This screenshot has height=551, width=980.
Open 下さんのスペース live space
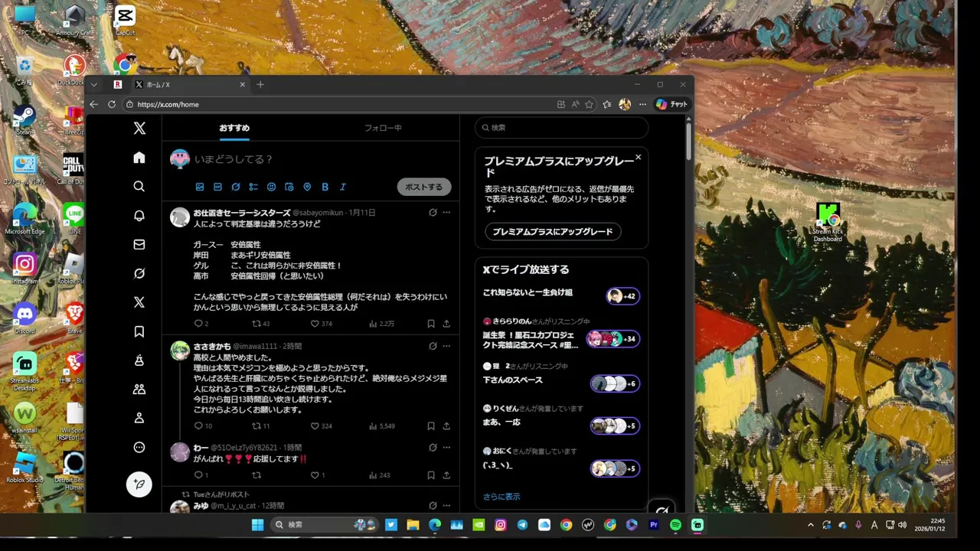(x=561, y=378)
